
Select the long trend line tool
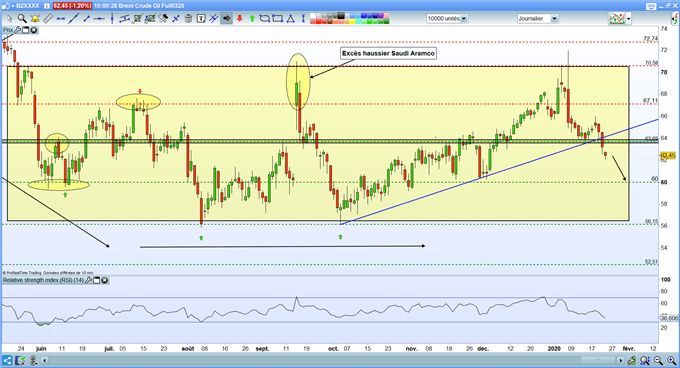pyautogui.click(x=74, y=19)
